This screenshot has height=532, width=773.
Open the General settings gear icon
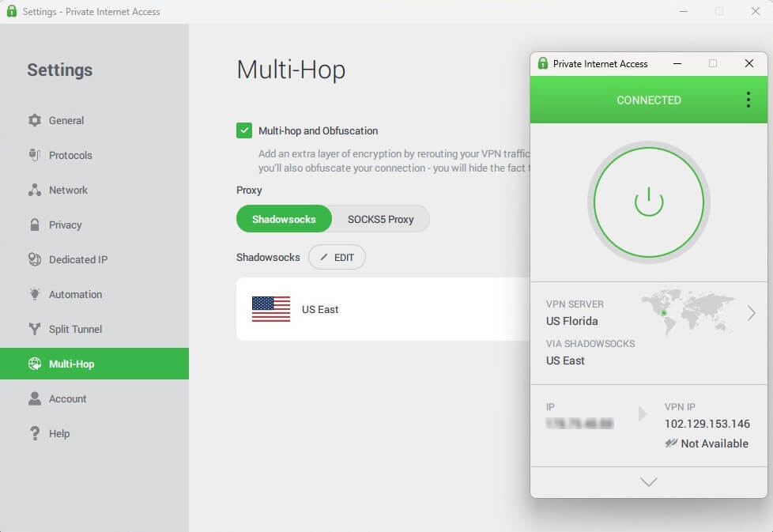click(x=35, y=120)
